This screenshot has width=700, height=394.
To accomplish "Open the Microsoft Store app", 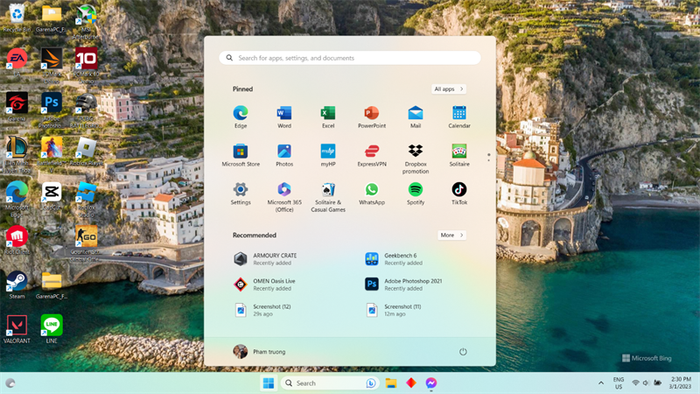I will pyautogui.click(x=240, y=155).
